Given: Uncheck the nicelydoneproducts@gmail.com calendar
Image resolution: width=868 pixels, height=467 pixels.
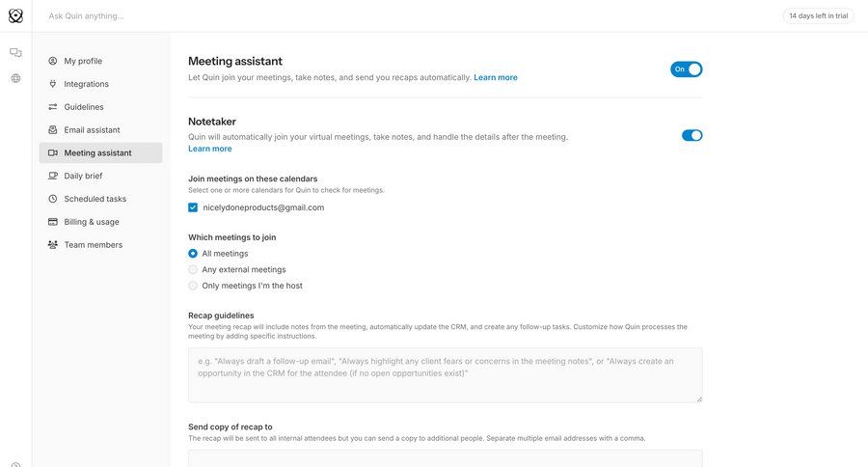Looking at the screenshot, I should [193, 207].
